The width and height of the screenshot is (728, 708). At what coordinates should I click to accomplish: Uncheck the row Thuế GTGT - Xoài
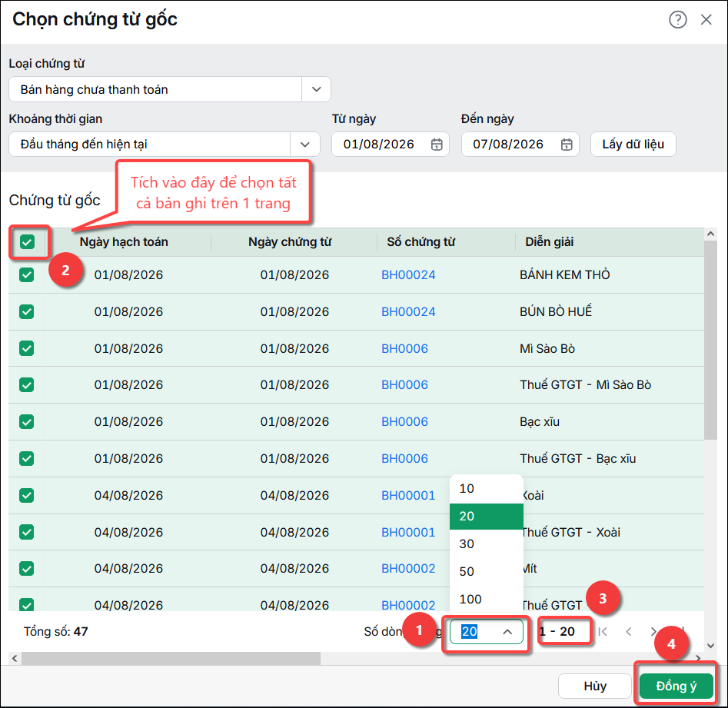[26, 532]
